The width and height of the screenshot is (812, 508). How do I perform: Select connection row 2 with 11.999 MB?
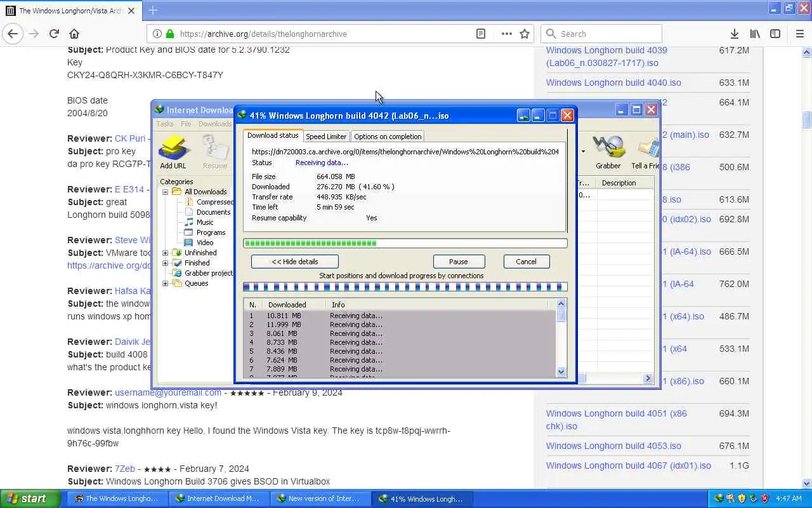pos(400,324)
